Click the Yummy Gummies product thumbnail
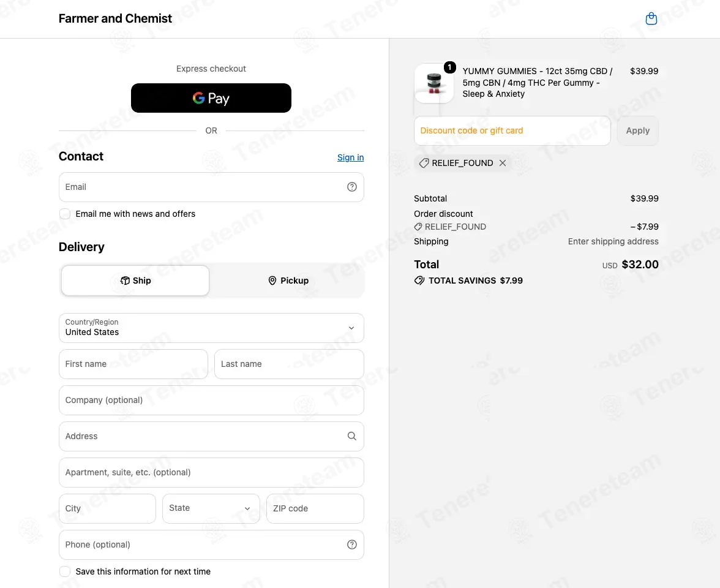Viewport: 720px width, 588px height. [x=433, y=83]
